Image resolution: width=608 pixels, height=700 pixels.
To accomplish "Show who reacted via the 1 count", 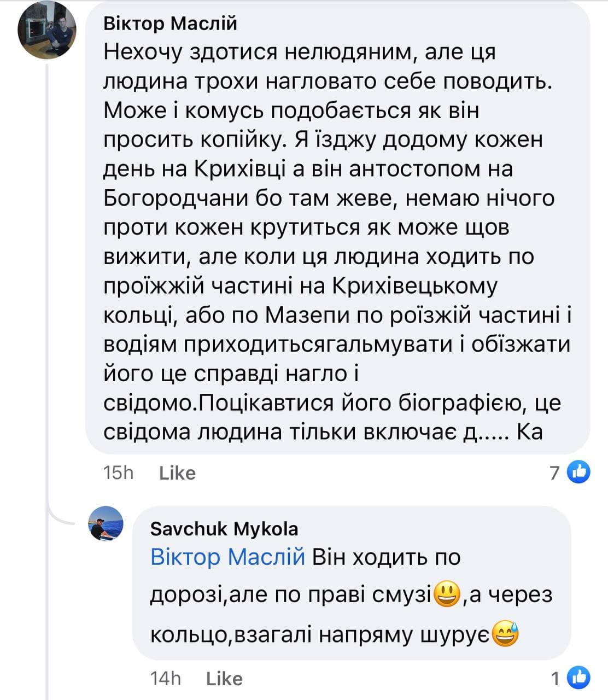I will [x=556, y=679].
